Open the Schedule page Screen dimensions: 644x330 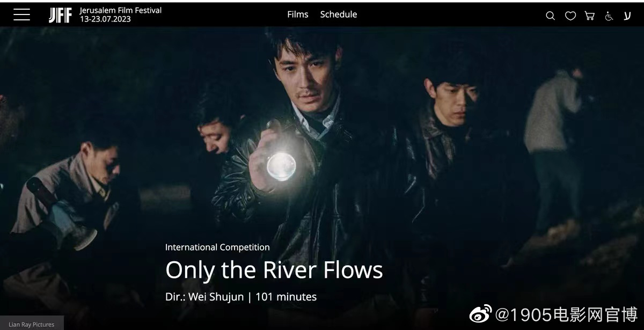[x=339, y=14]
